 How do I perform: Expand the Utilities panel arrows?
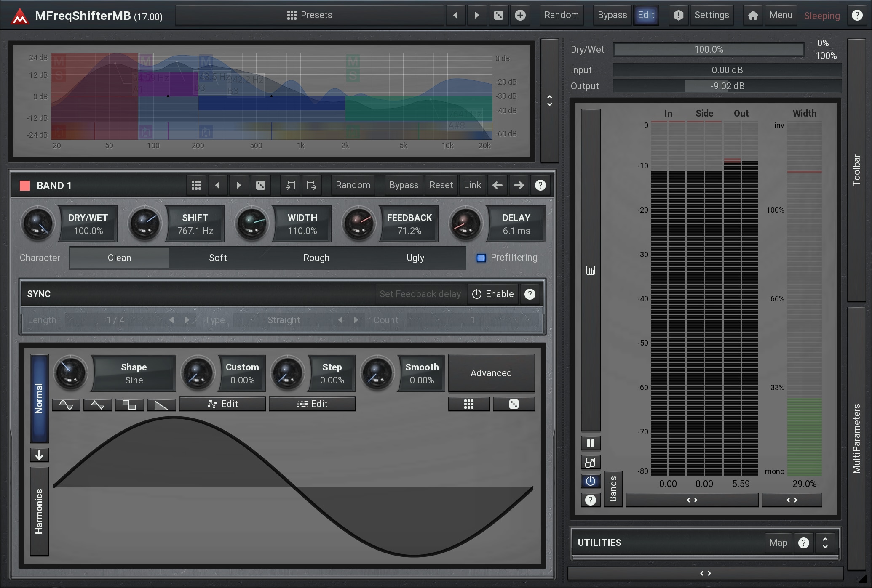point(825,543)
